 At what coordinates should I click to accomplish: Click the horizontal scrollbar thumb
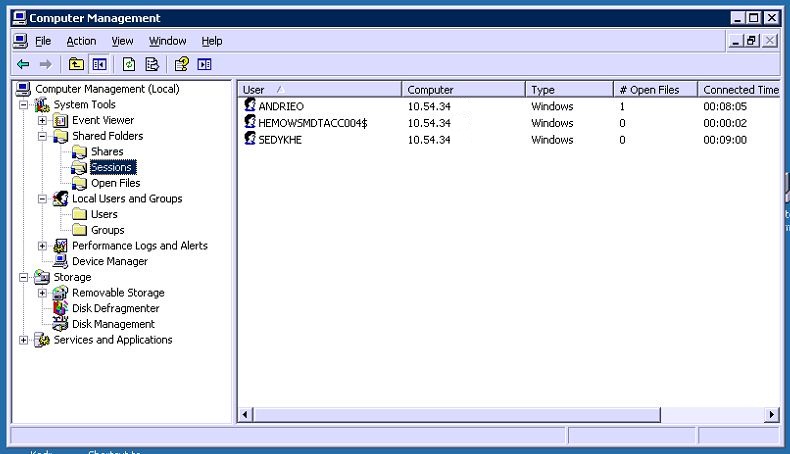coord(456,415)
